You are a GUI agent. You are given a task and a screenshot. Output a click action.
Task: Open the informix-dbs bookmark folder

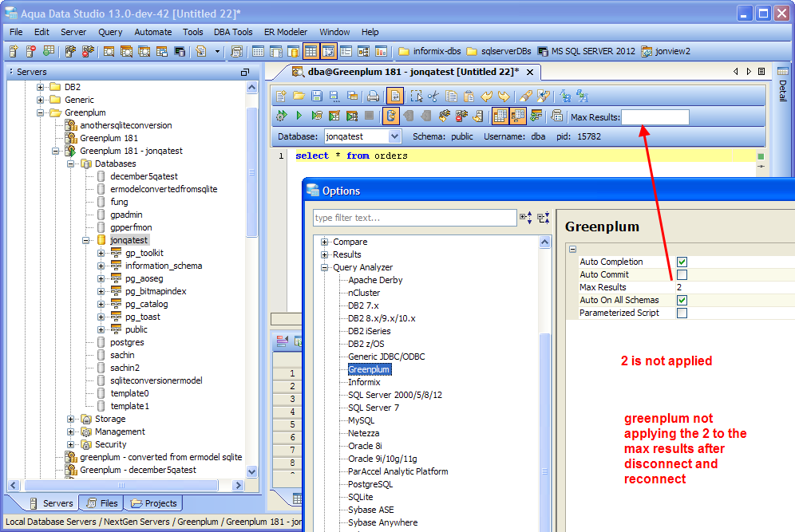(x=430, y=51)
